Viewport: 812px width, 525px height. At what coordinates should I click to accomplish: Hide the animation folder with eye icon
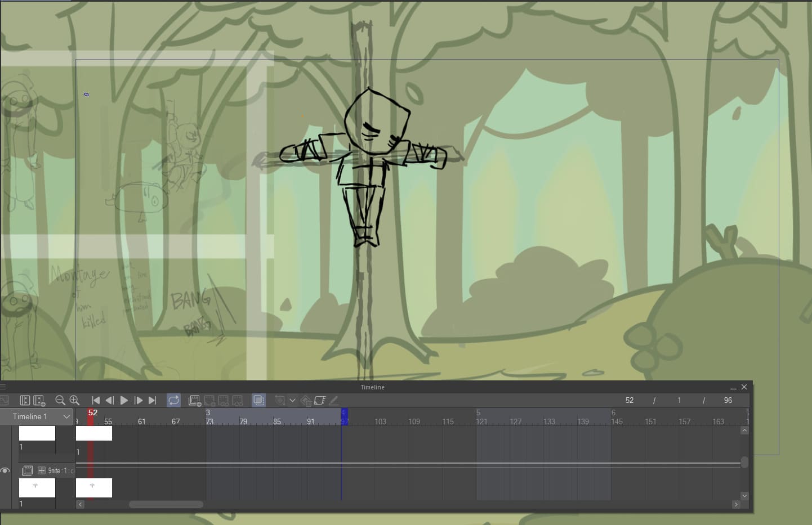click(5, 470)
